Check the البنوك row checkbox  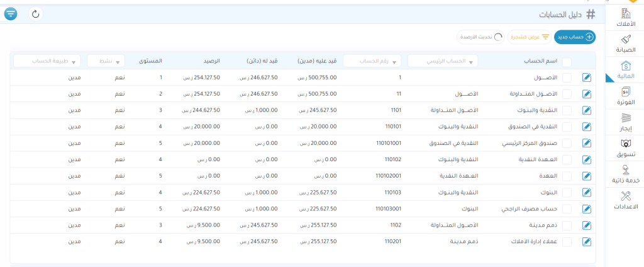coord(567,193)
